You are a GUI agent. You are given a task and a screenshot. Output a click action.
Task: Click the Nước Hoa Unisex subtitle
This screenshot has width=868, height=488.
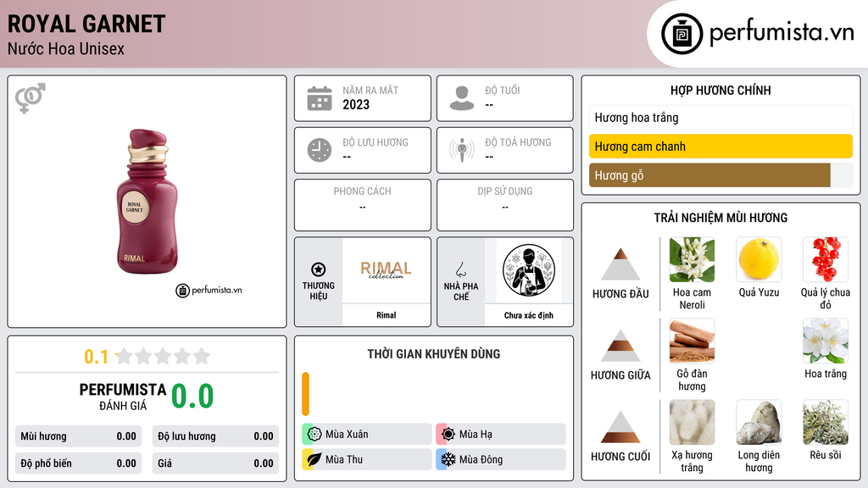click(66, 48)
